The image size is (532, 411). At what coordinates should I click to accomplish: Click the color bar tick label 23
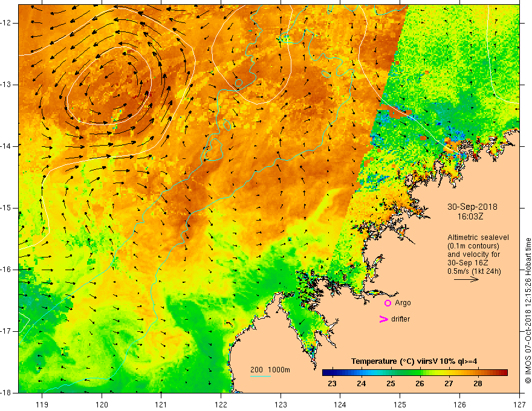pos(332,384)
